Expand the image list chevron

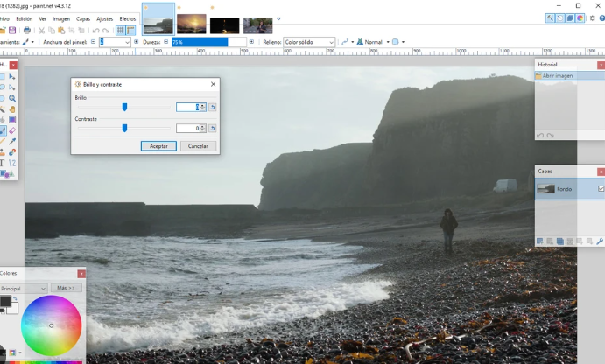pyautogui.click(x=278, y=19)
